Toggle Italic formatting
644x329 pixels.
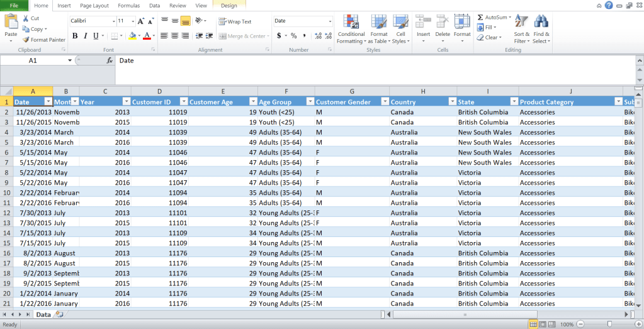point(85,36)
